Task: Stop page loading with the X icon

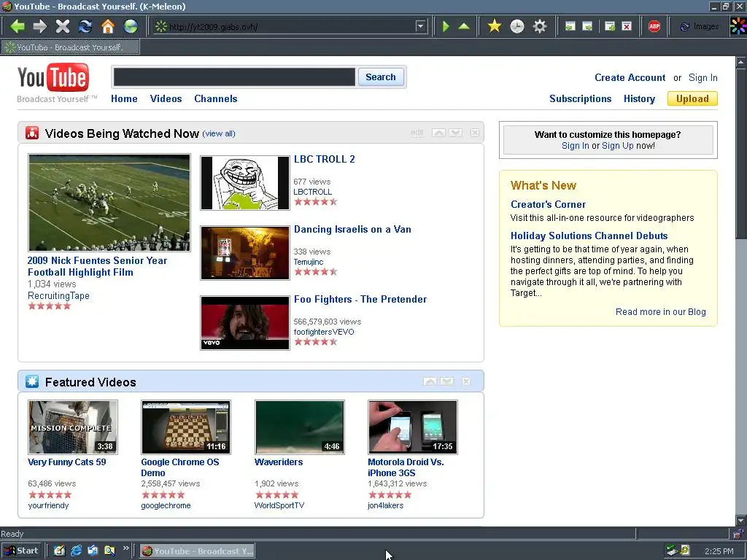Action: (x=63, y=26)
